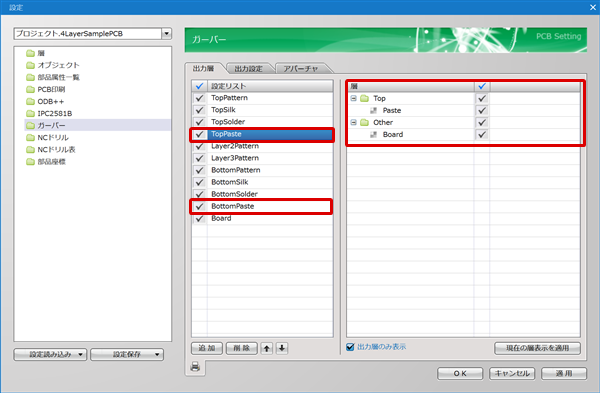
Task: Collapse the Top layer group
Action: click(x=354, y=98)
